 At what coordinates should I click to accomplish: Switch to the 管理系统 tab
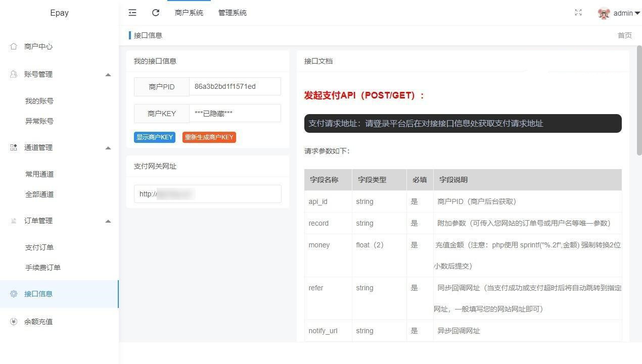pos(232,13)
